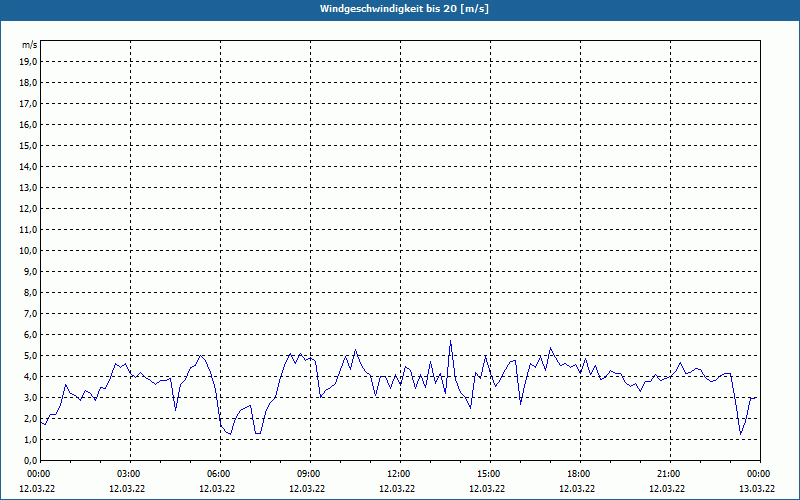Click the 3,0 y-axis label
Viewport: 800px width, 500px height.
[x=31, y=397]
